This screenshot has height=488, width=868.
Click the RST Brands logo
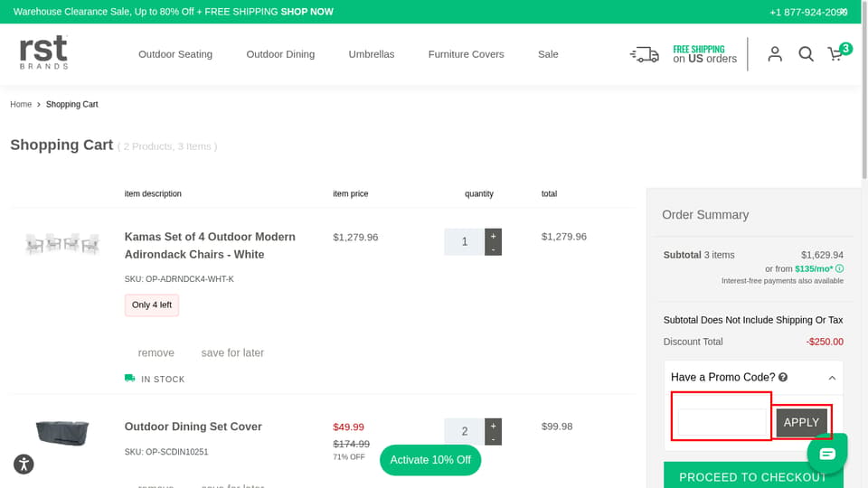(43, 52)
